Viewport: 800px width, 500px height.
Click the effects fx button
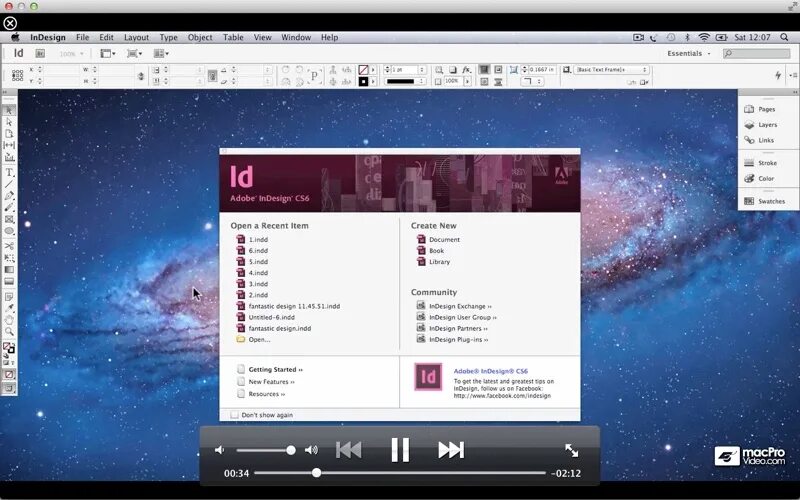coord(466,69)
